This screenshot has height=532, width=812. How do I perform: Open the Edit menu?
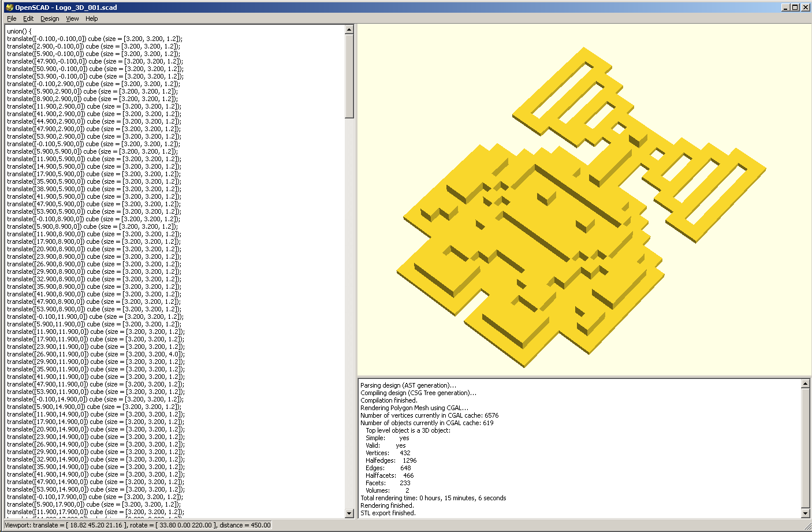coord(28,18)
